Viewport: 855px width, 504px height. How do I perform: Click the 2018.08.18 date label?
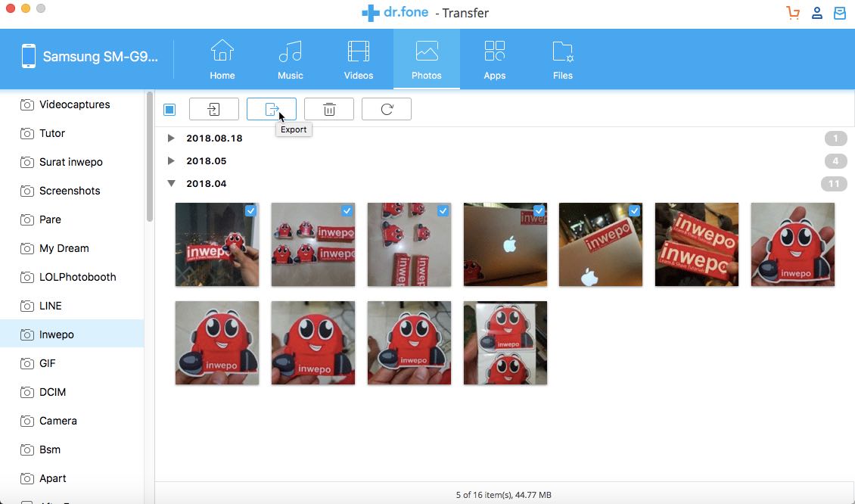[214, 138]
